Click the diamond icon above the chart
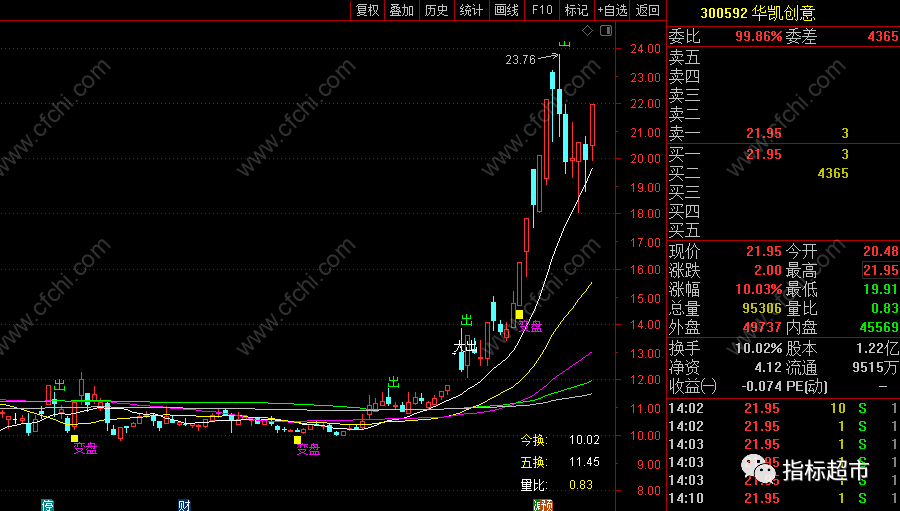The image size is (900, 511). (x=587, y=31)
